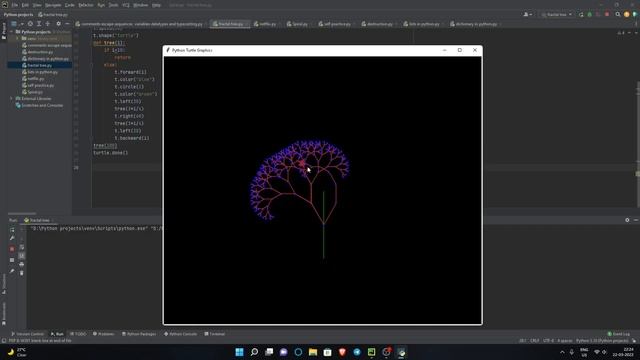Image resolution: width=640 pixels, height=360 pixels.
Task: Click the red Stop button in Run panel
Action: pos(12,249)
